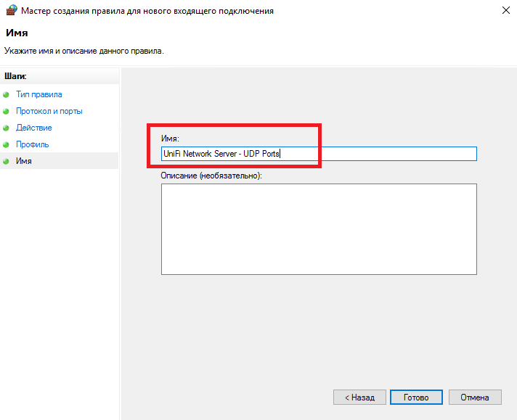Close the new inbound rule wizard
The height and width of the screenshot is (420, 517).
(x=506, y=10)
